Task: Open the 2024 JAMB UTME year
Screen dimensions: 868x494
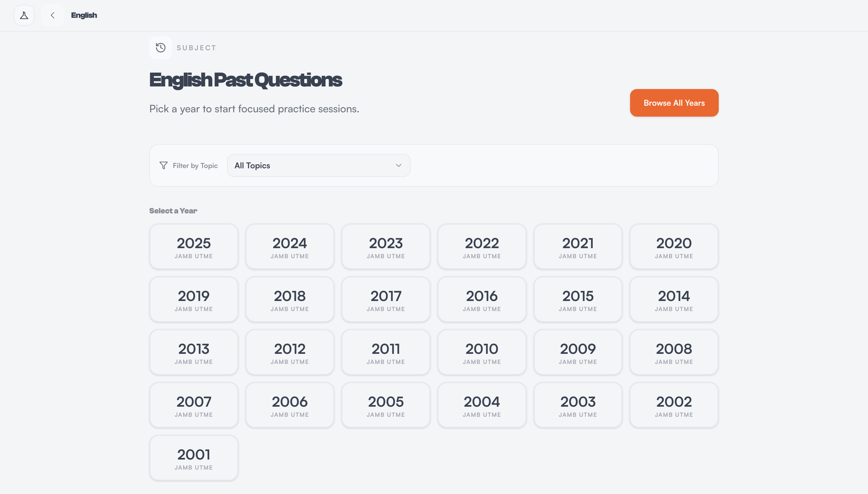Action: tap(290, 247)
